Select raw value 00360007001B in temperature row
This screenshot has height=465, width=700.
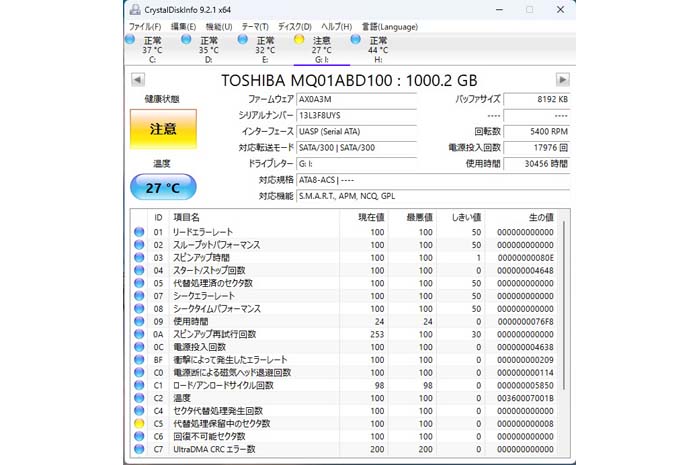[525, 398]
